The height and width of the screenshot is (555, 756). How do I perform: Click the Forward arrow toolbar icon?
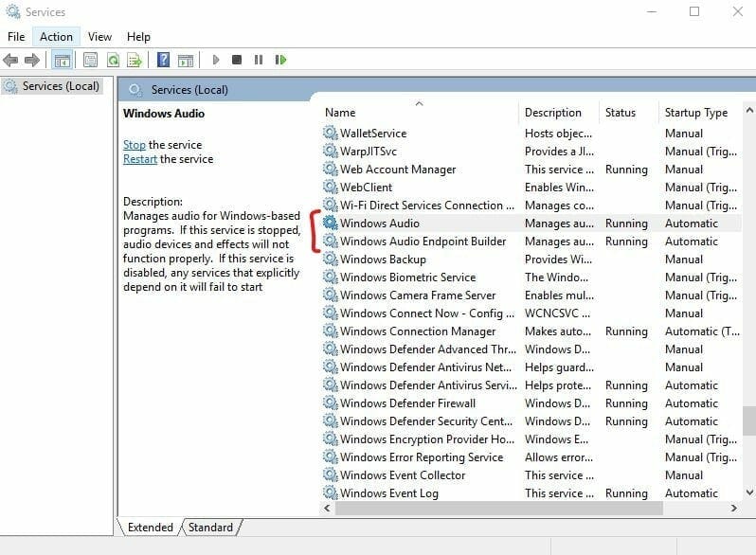32,60
